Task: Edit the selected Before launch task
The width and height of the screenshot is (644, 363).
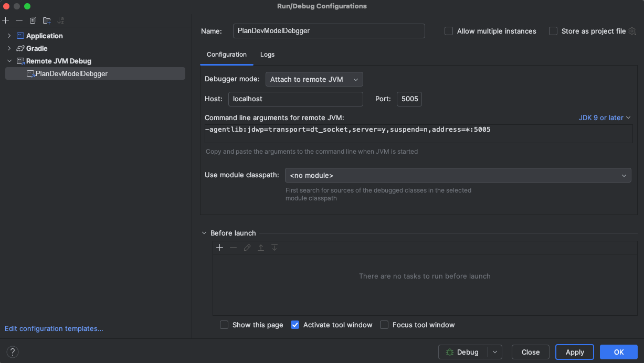Action: tap(247, 247)
